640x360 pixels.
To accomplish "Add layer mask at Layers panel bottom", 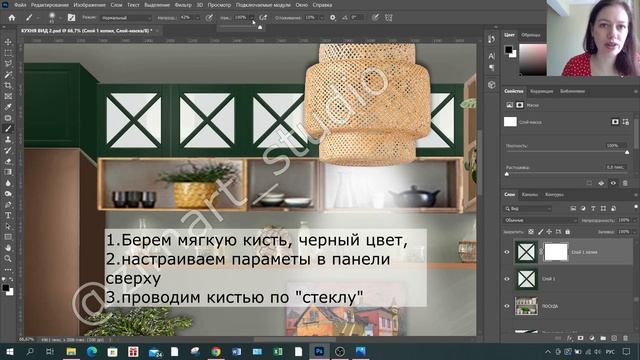I will point(580,338).
